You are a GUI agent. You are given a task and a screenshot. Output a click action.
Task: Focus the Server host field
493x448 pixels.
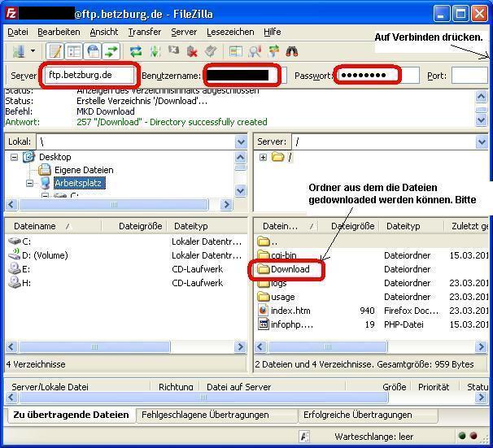click(x=89, y=75)
